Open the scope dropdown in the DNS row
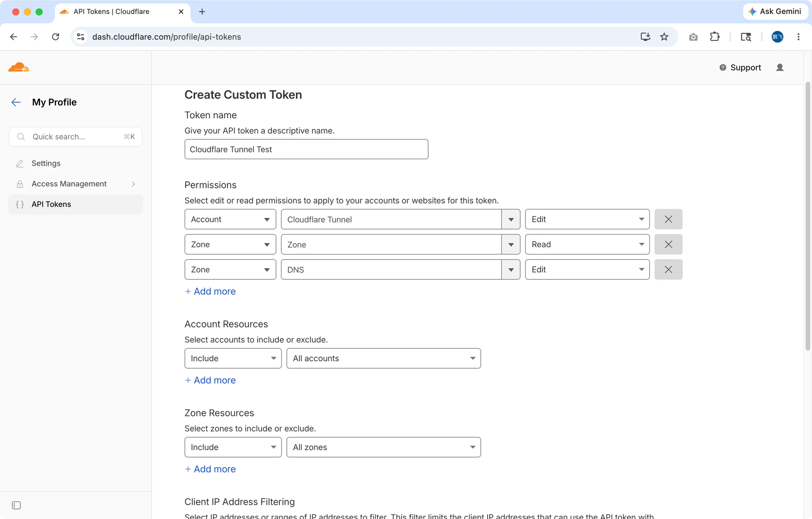The image size is (812, 519). (230, 270)
